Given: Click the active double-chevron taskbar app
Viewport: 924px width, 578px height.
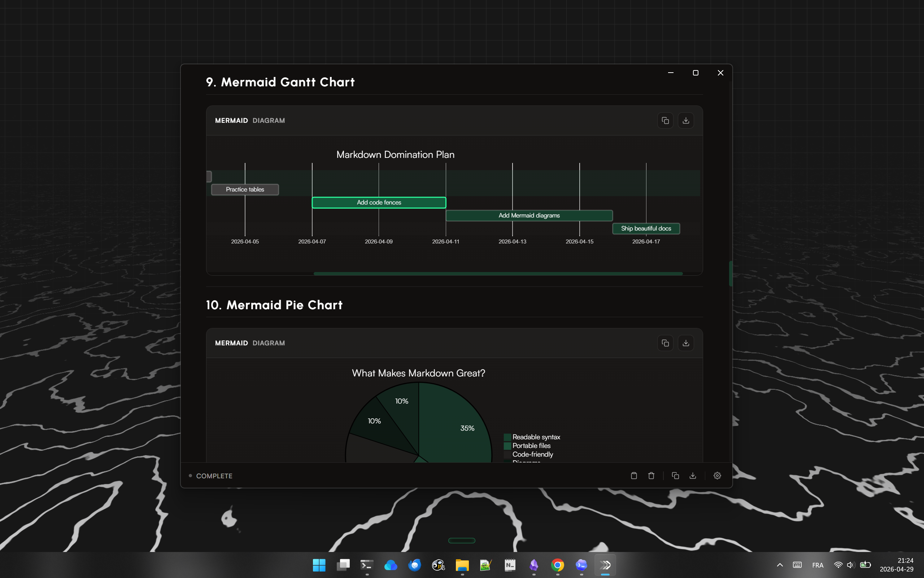Looking at the screenshot, I should pos(605,565).
